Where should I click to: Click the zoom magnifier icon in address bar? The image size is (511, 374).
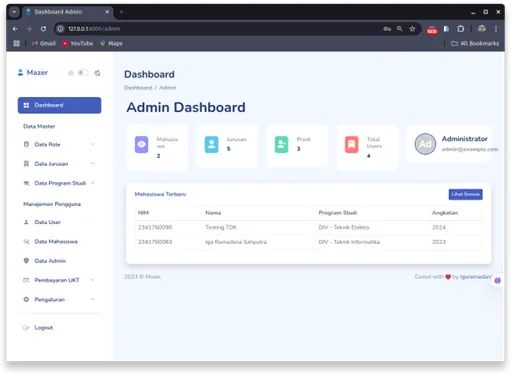tap(400, 29)
